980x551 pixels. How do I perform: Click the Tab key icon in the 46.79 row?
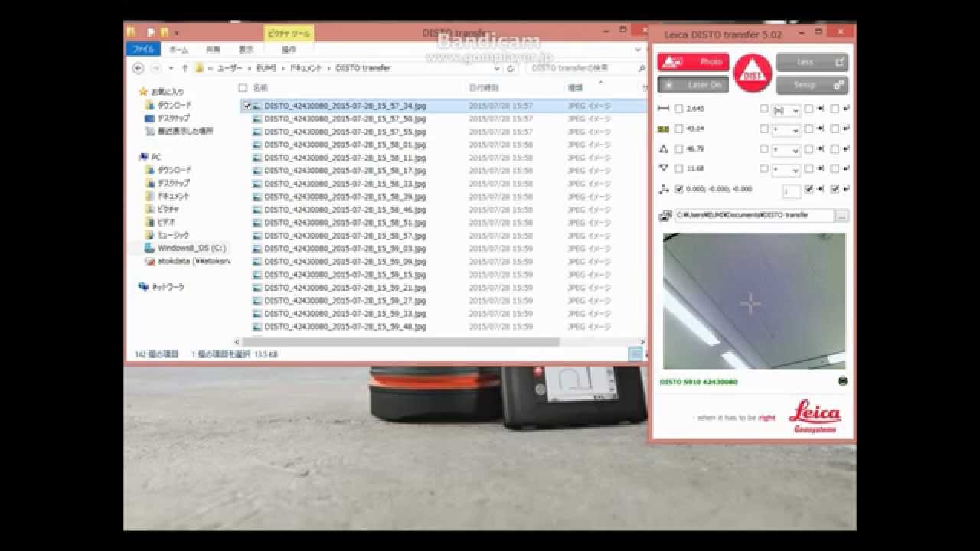[820, 148]
